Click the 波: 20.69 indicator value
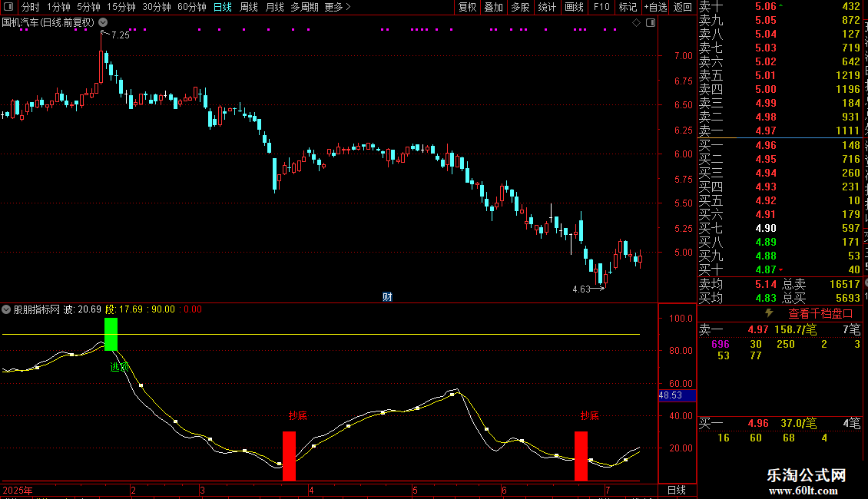The image size is (868, 499). [82, 309]
